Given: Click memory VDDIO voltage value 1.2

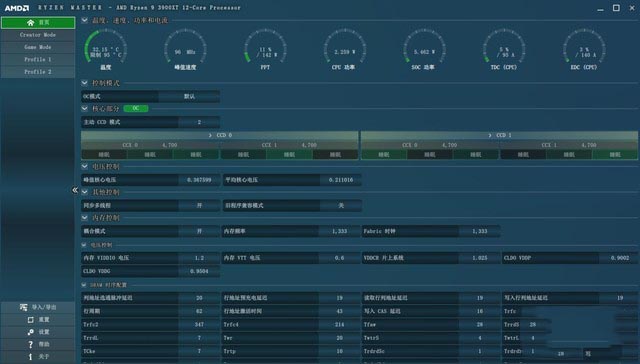Looking at the screenshot, I should coord(199,258).
